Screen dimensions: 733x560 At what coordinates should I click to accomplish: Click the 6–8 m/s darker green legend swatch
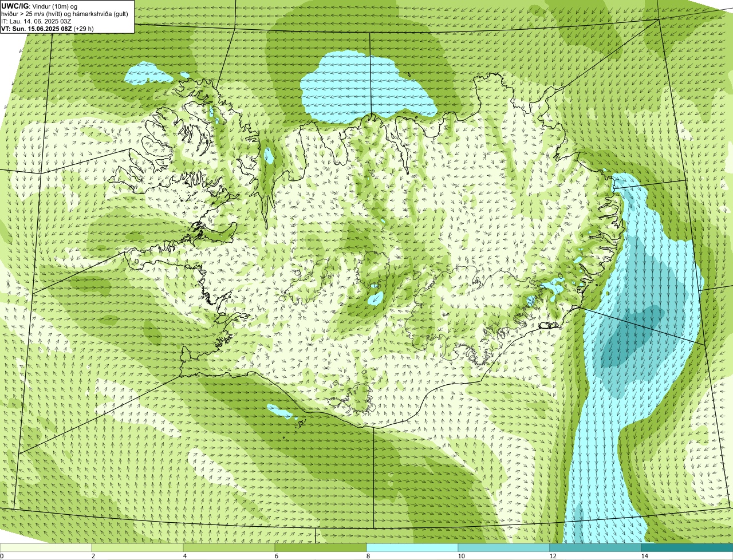tap(321, 548)
